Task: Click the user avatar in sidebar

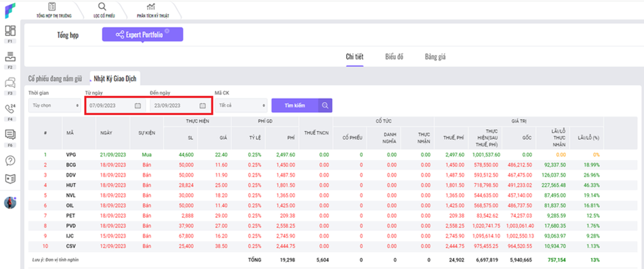Action: [x=10, y=203]
